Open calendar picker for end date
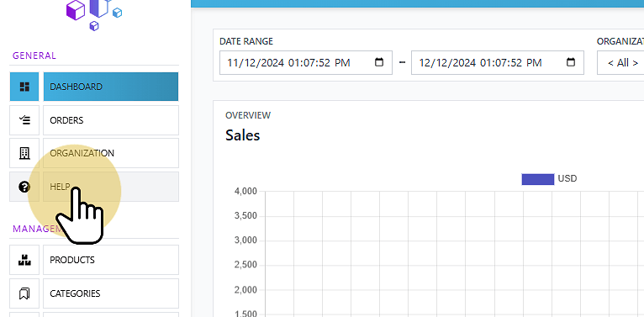644x317 pixels. (571, 62)
